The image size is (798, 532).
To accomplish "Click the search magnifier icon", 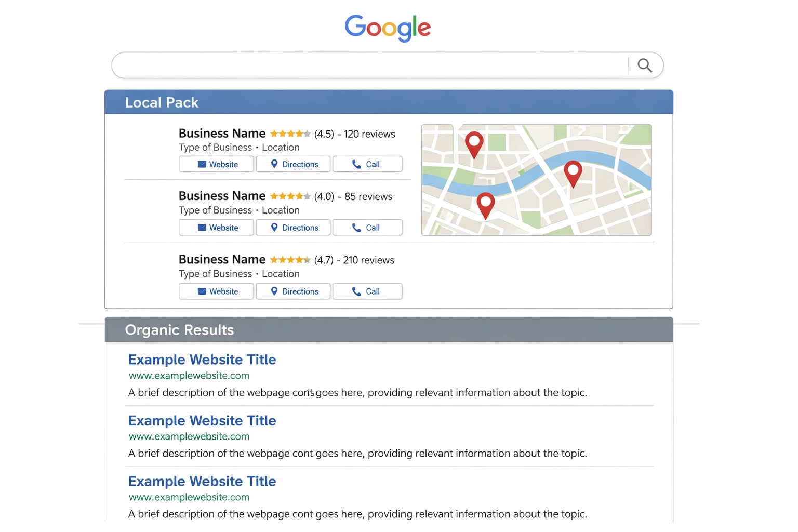I will (x=644, y=65).
